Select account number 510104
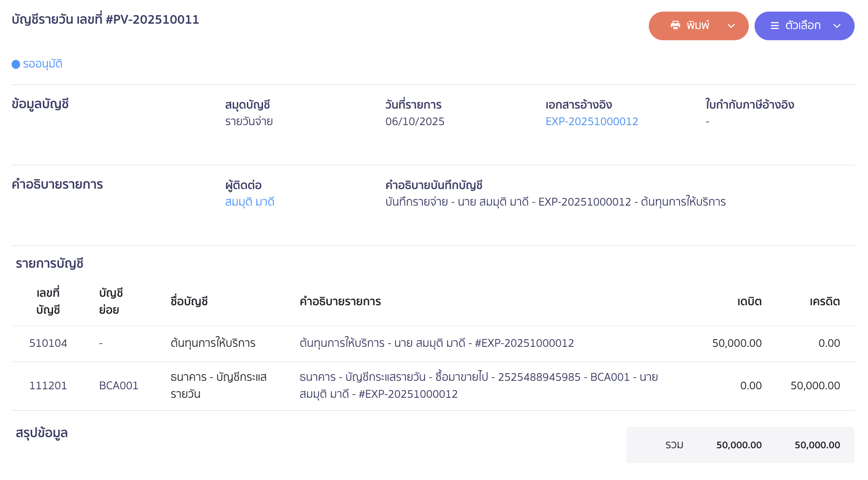Screen dimensions: 868x480 click(48, 343)
